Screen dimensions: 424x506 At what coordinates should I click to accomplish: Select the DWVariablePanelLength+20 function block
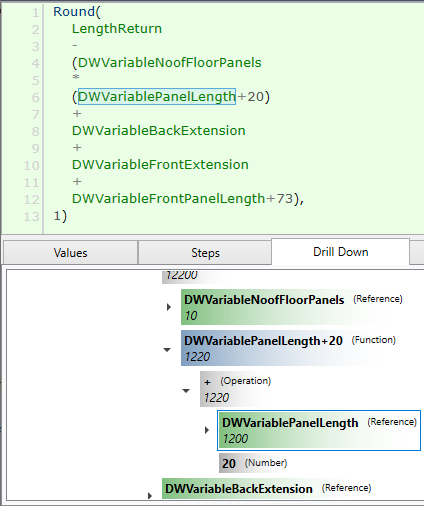tap(290, 348)
